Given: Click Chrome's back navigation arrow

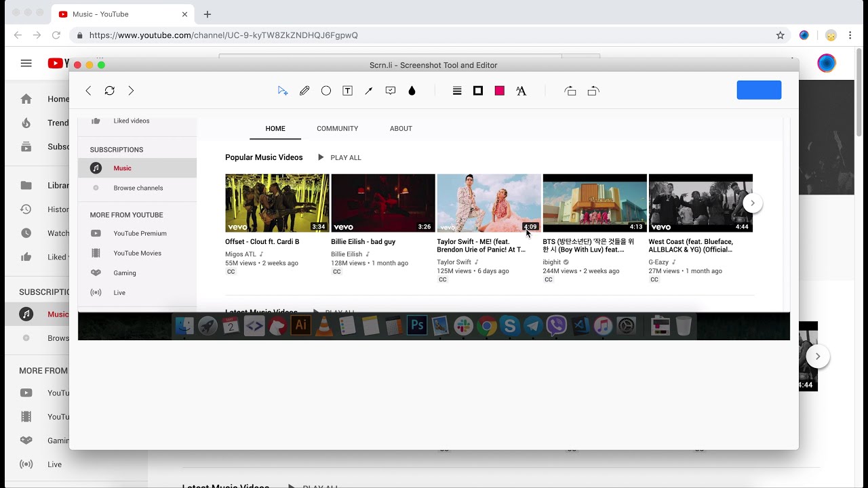Looking at the screenshot, I should coord(18,35).
